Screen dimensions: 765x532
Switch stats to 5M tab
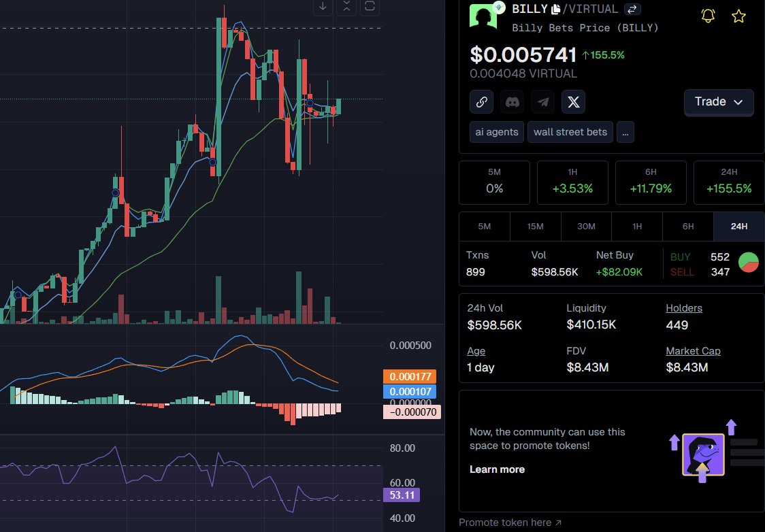[485, 227]
